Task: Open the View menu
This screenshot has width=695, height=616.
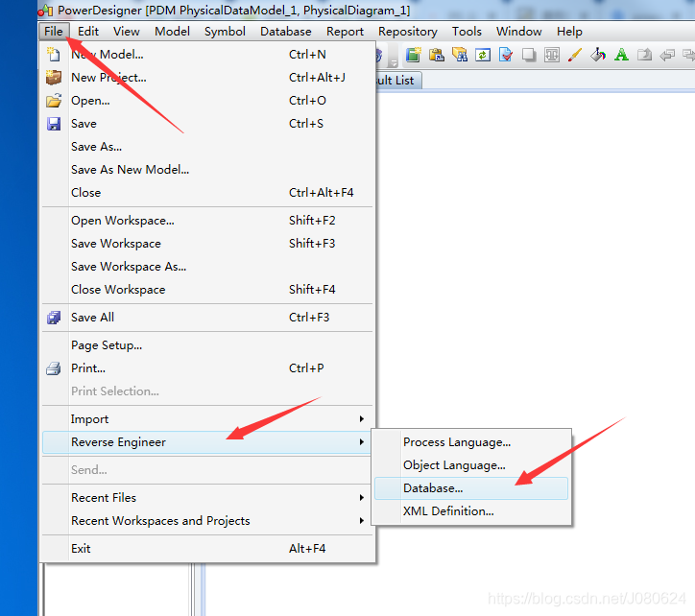Action: [127, 32]
